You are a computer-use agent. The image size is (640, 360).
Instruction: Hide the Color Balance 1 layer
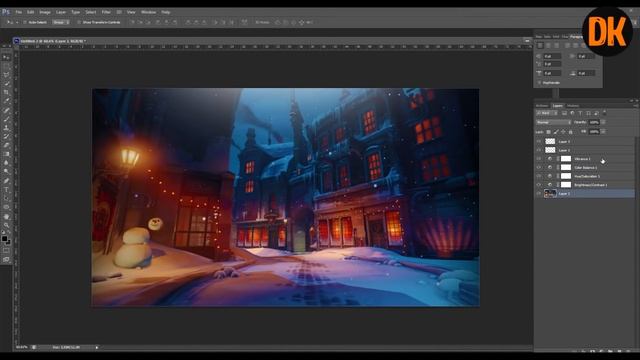pyautogui.click(x=539, y=167)
